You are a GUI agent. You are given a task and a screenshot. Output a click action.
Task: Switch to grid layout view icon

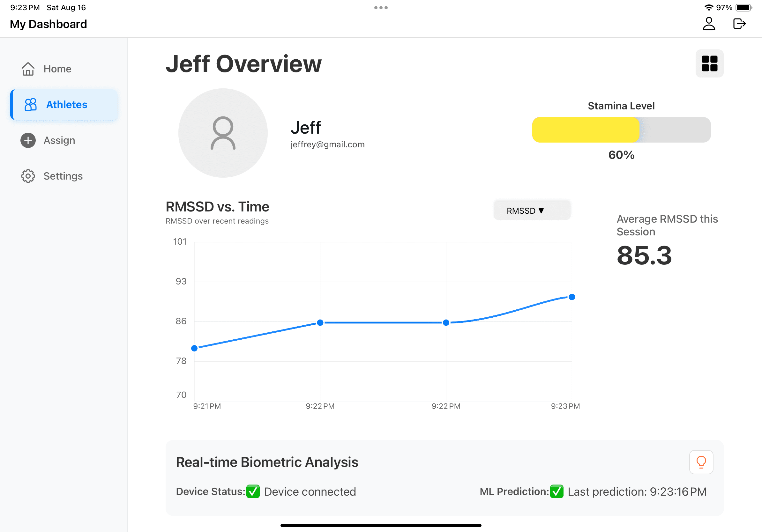pyautogui.click(x=709, y=63)
